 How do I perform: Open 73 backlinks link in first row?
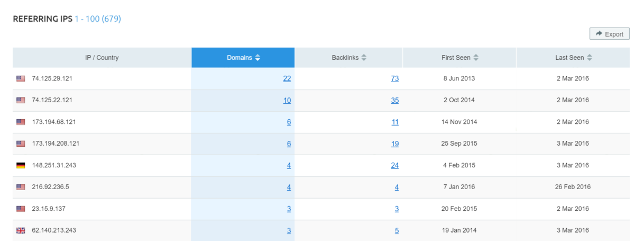tap(394, 78)
